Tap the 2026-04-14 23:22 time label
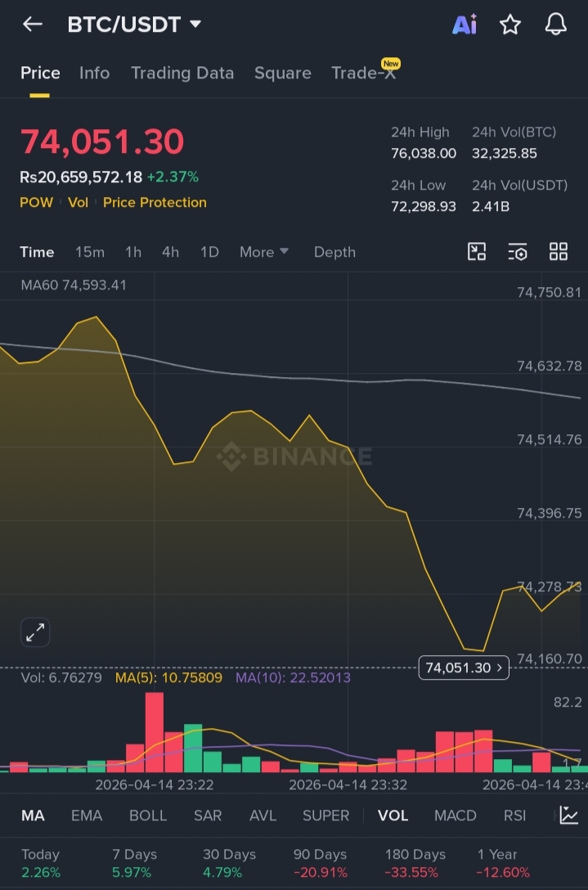The width and height of the screenshot is (588, 890). click(155, 785)
